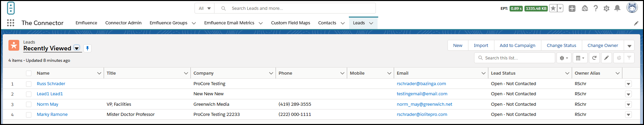Click the Add to Campaign button
Image resolution: width=644 pixels, height=125 pixels.
coord(517,46)
